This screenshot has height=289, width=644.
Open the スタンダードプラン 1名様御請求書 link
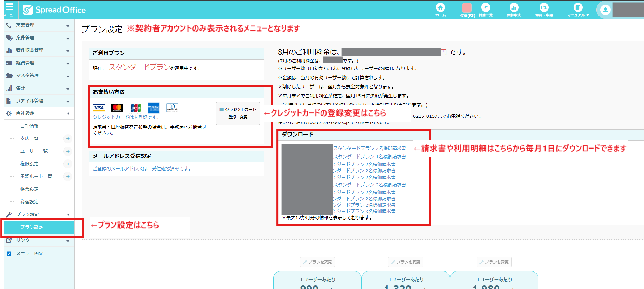pyautogui.click(x=370, y=157)
